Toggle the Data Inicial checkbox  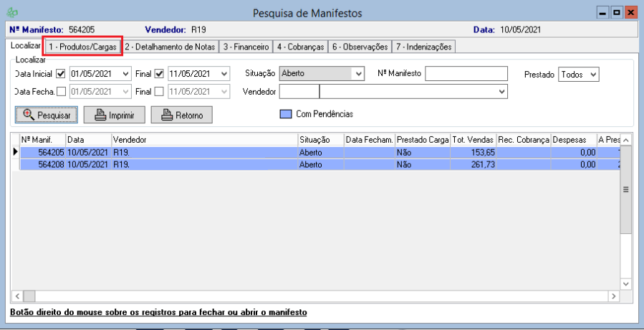[x=61, y=74]
